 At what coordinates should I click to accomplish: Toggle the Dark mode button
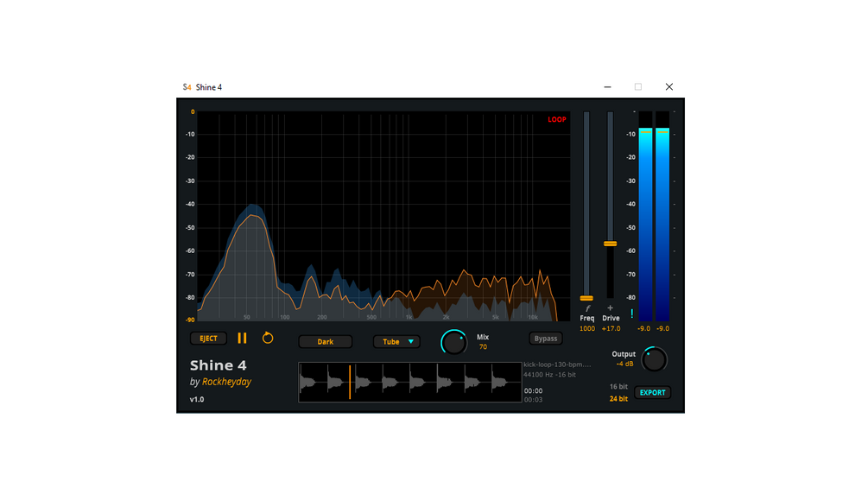pos(326,341)
